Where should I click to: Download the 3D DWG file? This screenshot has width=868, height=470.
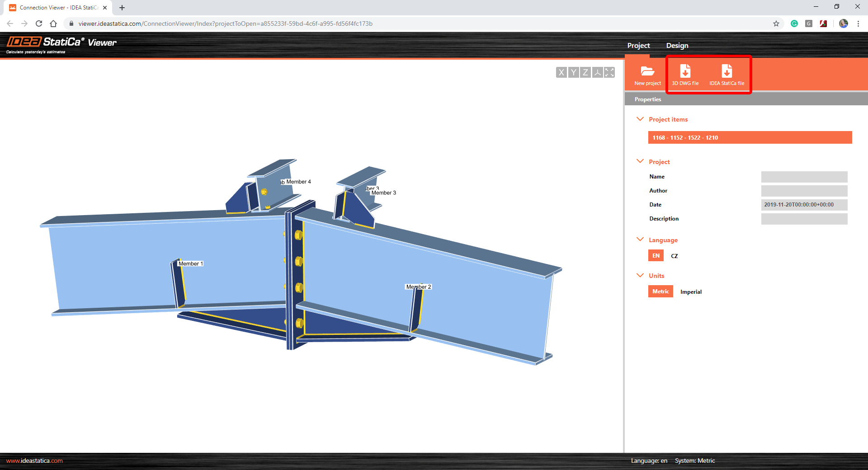coord(685,75)
